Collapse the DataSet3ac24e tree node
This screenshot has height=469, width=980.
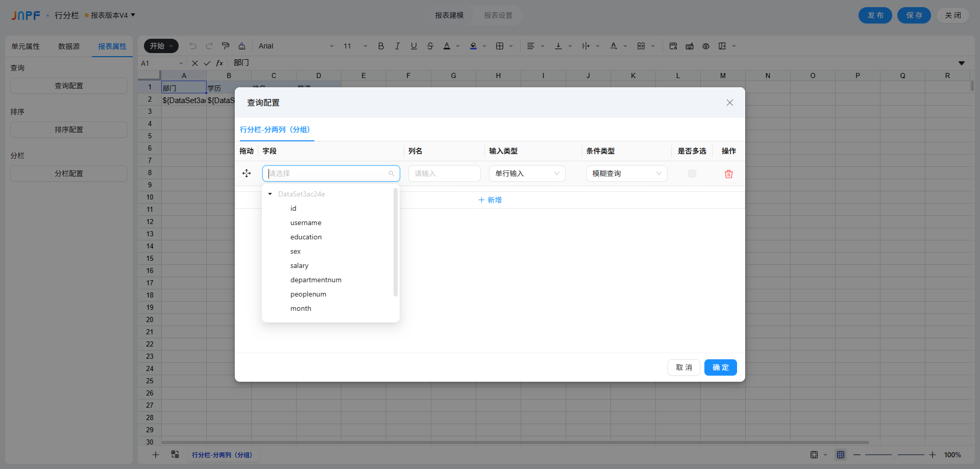(x=270, y=194)
